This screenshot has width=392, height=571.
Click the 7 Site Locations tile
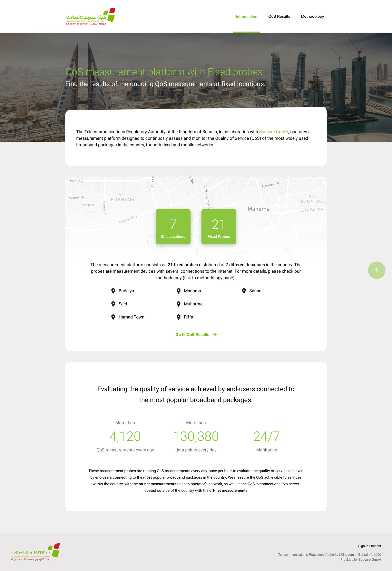coord(173,226)
